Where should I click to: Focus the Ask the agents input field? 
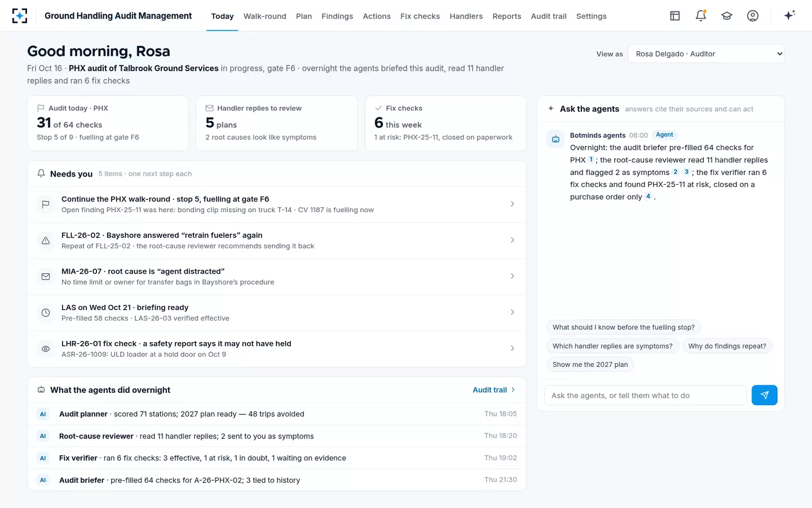point(646,395)
